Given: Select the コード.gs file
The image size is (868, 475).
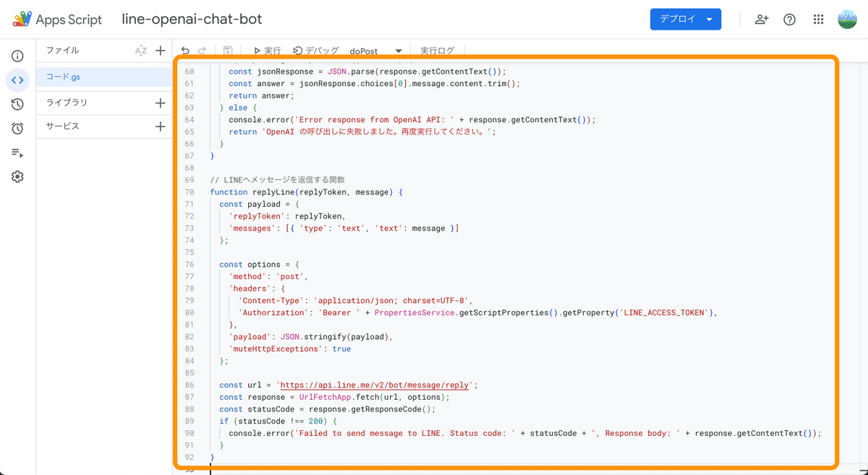Looking at the screenshot, I should click(x=104, y=77).
